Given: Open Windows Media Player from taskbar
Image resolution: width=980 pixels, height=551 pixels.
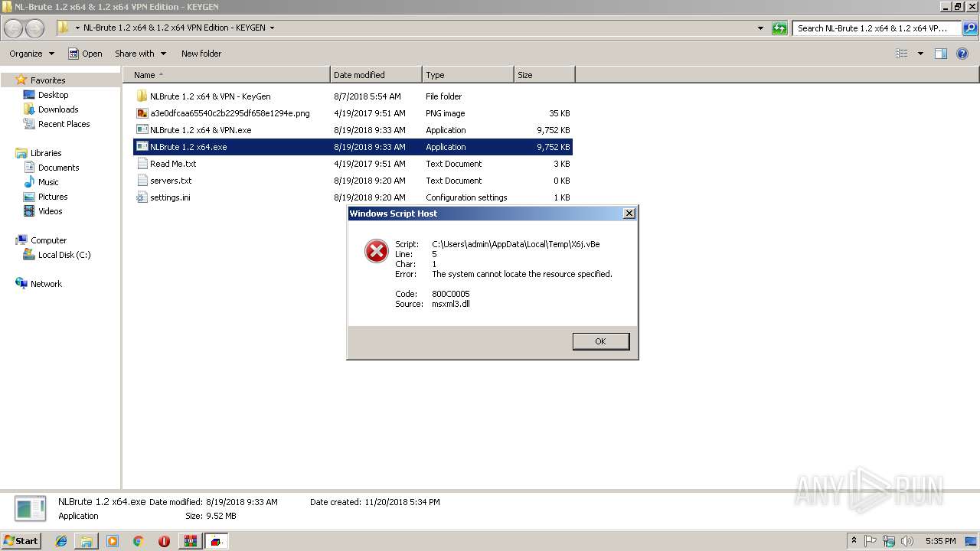Looking at the screenshot, I should point(113,541).
